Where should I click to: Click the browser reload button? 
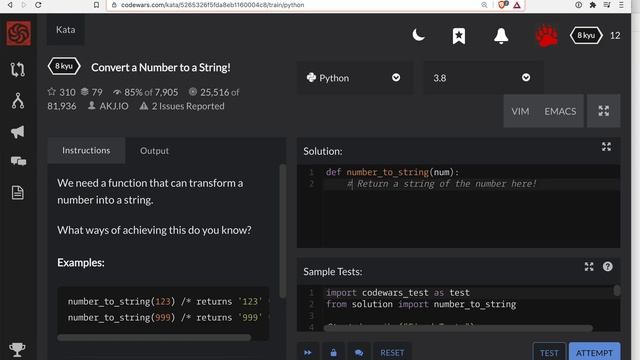tap(38, 5)
